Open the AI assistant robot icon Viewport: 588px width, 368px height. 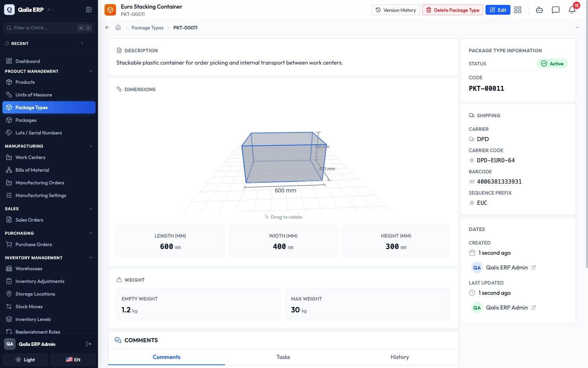coord(539,10)
